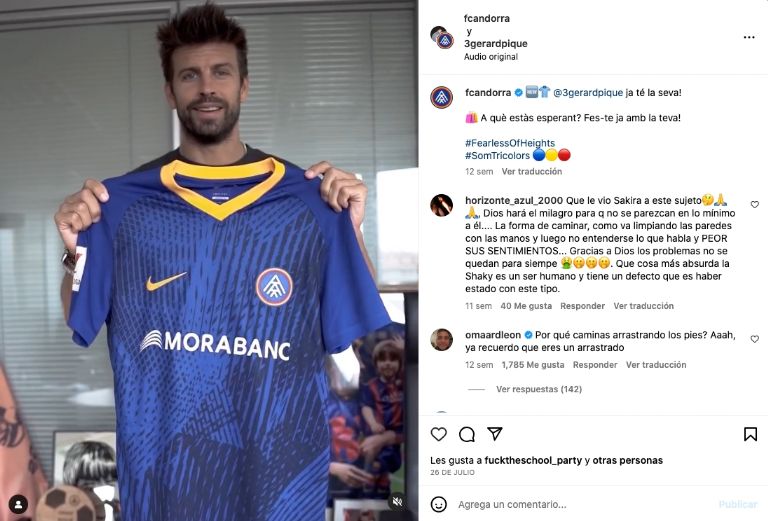Show translation of the caption with Ver traducción
Image resolution: width=768 pixels, height=521 pixels.
(531, 171)
